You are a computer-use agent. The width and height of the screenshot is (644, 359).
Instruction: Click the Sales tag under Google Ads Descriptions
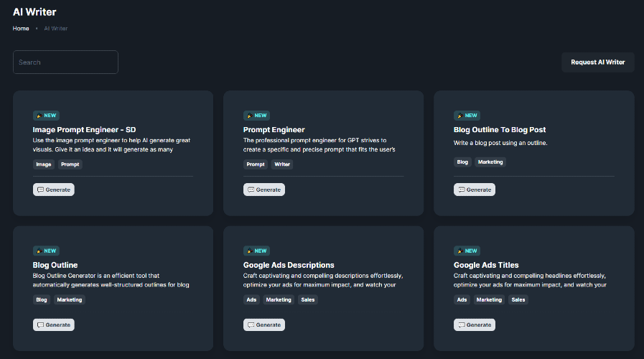point(307,299)
